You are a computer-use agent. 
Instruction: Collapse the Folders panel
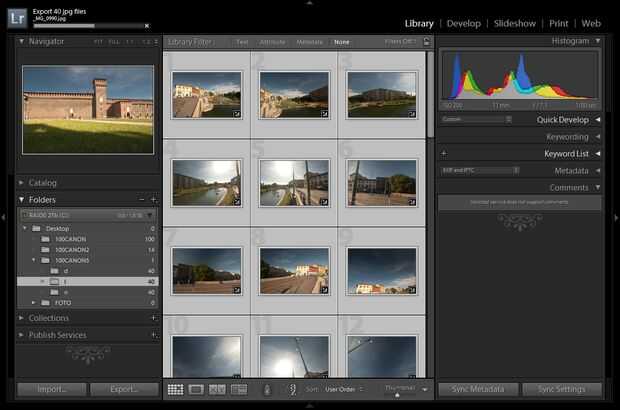coord(21,200)
